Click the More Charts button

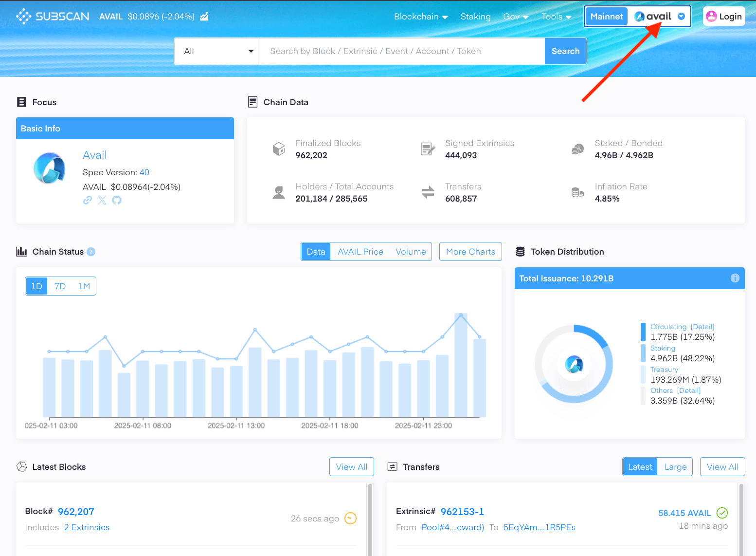coord(470,252)
